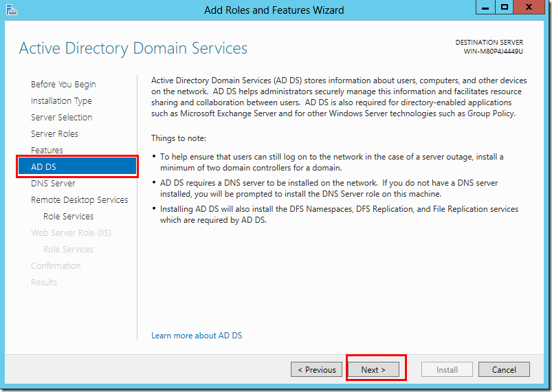
Task: Close the Add Roles and Features Wizard
Action: [531, 8]
